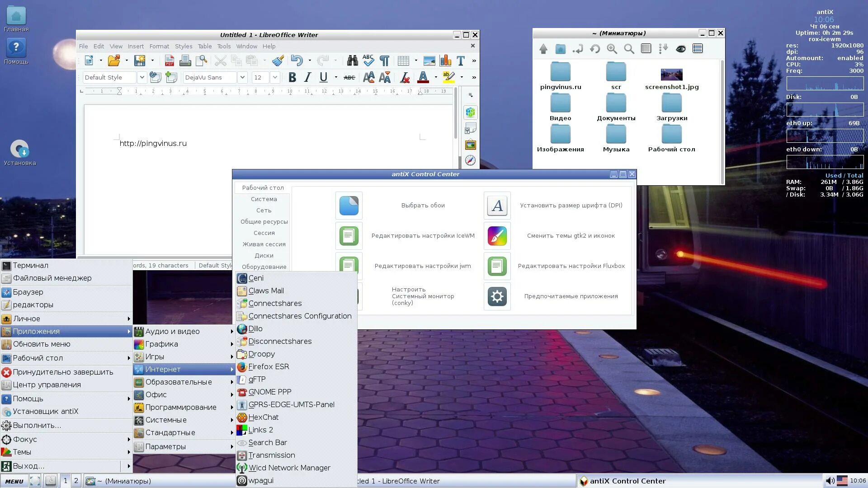Open the Navigator compass in sidebar
Image resolution: width=868 pixels, height=488 pixels.
tap(470, 161)
